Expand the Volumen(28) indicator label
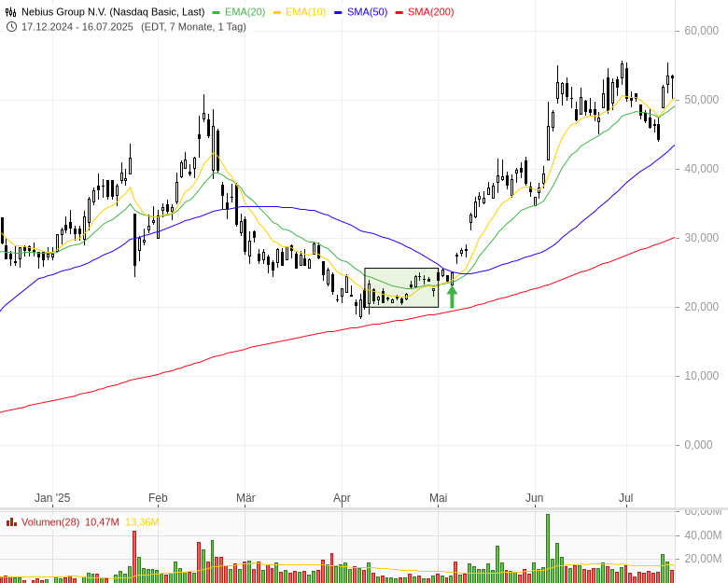The width and height of the screenshot is (728, 583). (50, 521)
